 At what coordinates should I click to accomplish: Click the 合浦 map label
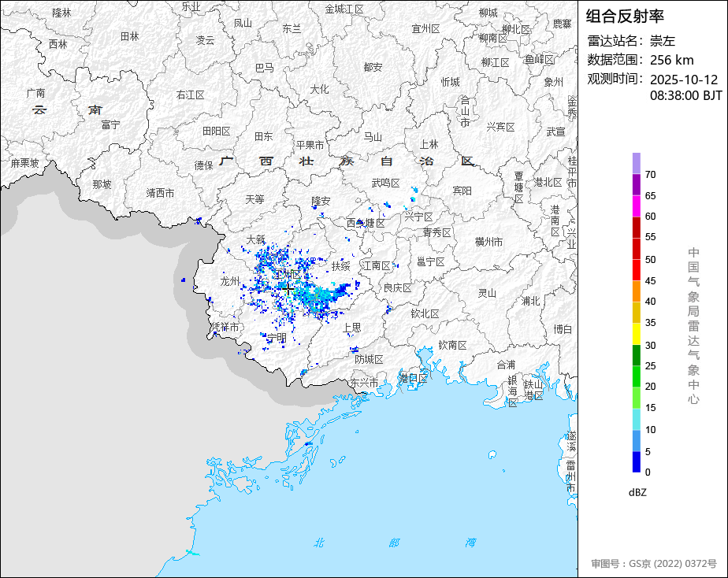(506, 365)
